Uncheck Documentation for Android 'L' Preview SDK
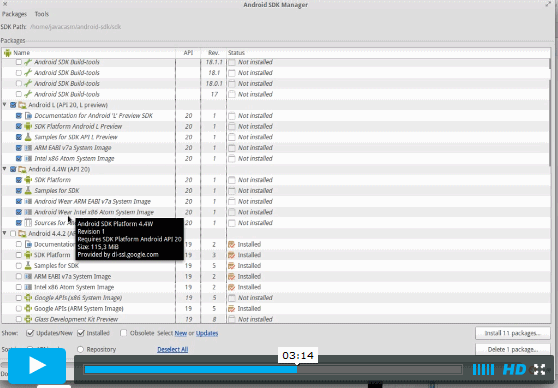 [x=19, y=116]
